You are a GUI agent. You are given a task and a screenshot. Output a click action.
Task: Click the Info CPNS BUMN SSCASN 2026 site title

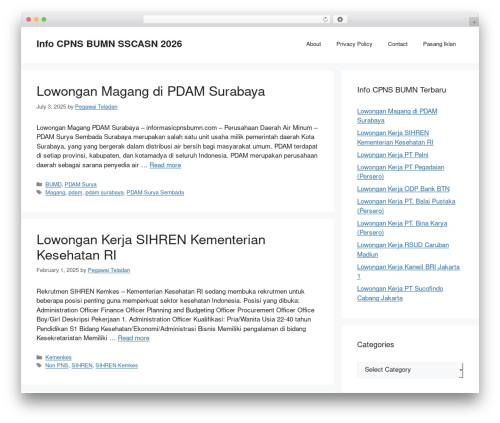pyautogui.click(x=109, y=44)
